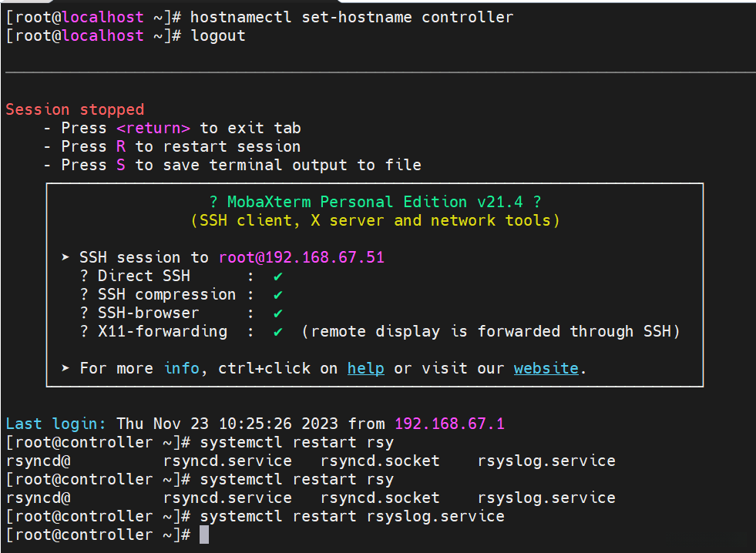Click the checkmark beside X11-forwarding
Screen dimensions: 756x553
pyautogui.click(x=277, y=331)
